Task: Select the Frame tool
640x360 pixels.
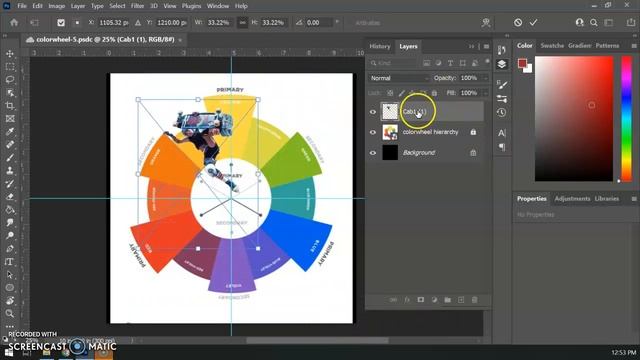Action: pos(10,119)
